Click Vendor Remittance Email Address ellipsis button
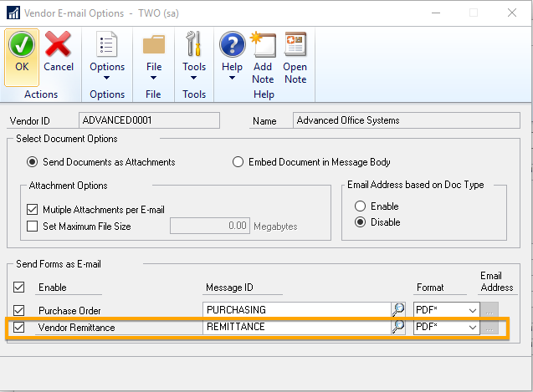 (489, 327)
